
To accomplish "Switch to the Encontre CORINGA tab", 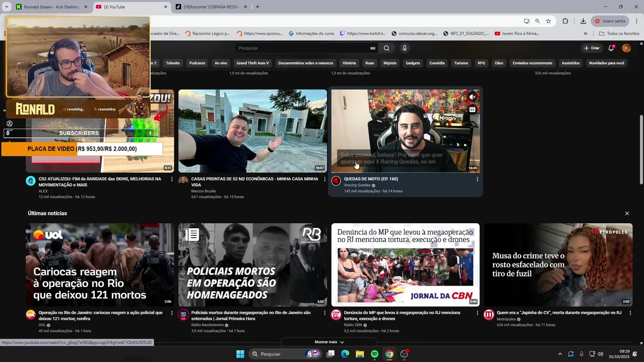I will click(x=211, y=7).
